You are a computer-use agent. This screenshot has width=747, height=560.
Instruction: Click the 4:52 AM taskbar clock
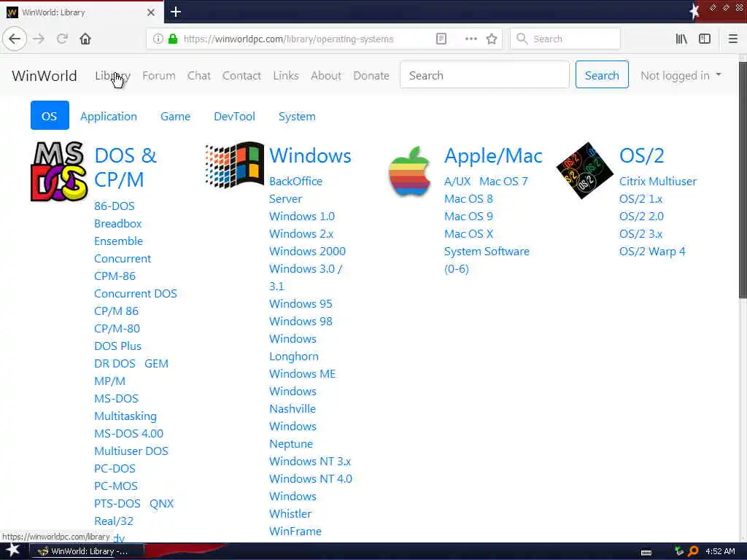coord(720,551)
